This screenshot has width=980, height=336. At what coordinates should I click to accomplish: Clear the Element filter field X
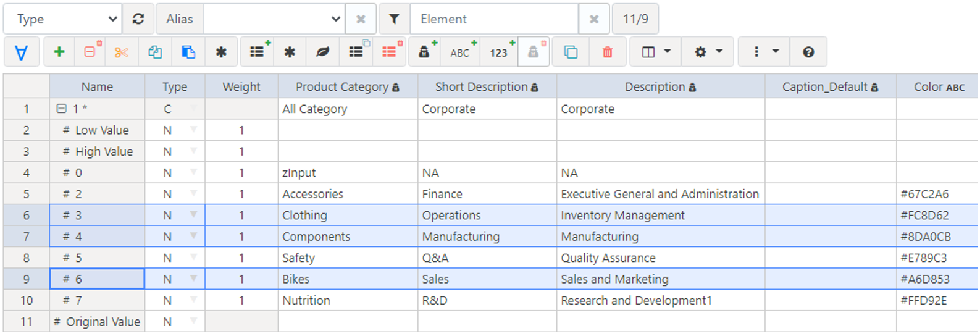pos(594,19)
